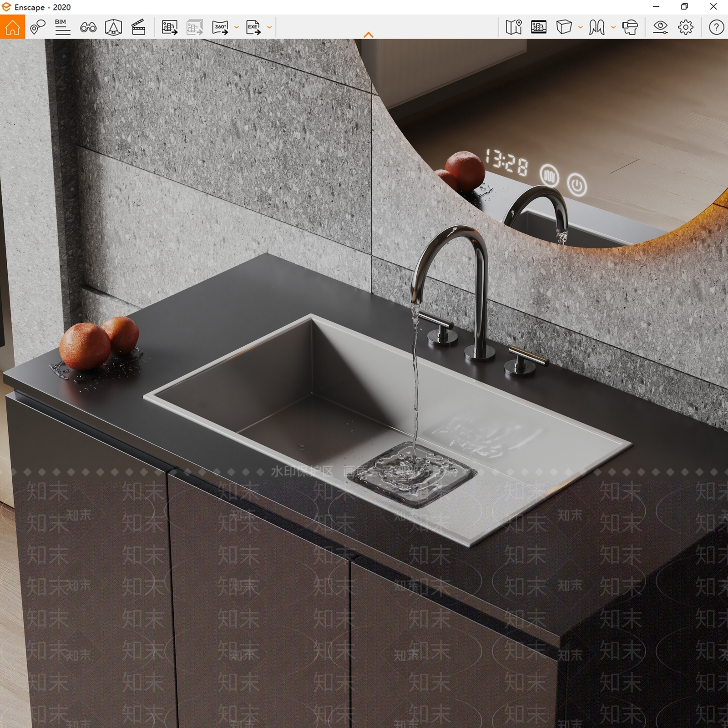Open manage views binoculars icon
Screen dimensions: 728x728
tap(88, 28)
